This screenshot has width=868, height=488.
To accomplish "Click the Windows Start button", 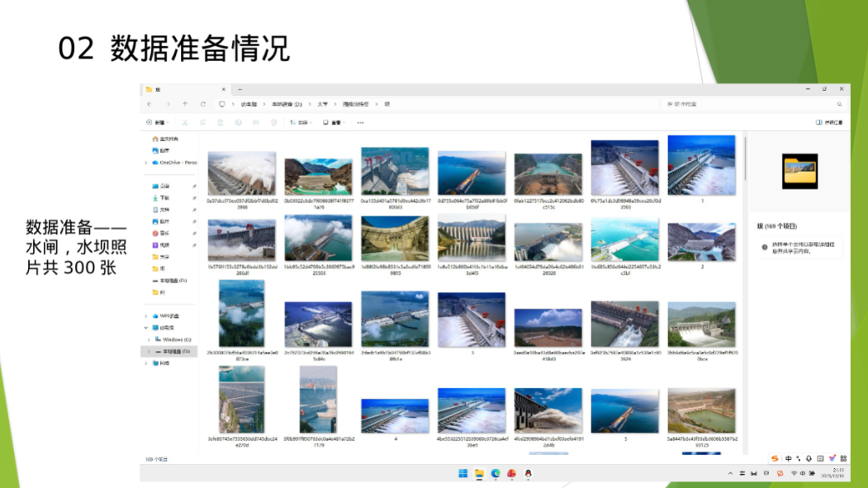I will tap(463, 473).
